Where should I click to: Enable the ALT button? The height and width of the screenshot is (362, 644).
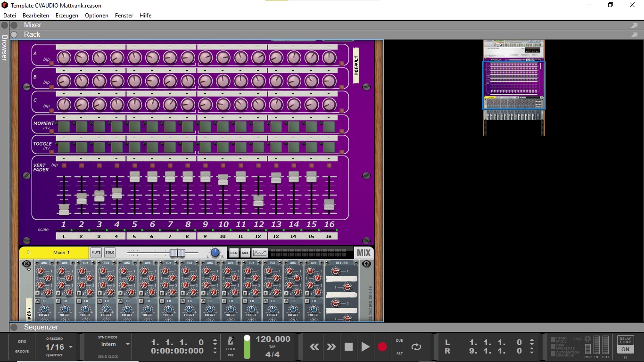click(399, 353)
